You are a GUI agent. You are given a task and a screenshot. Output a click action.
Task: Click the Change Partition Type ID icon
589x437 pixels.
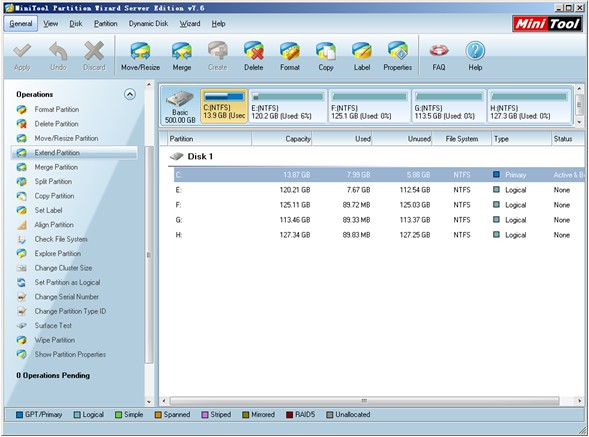point(22,311)
